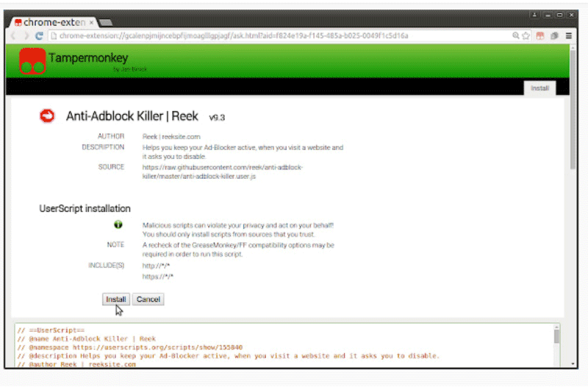Click the Tampermonkey logo in header
This screenshot has width=588, height=390.
(x=32, y=61)
